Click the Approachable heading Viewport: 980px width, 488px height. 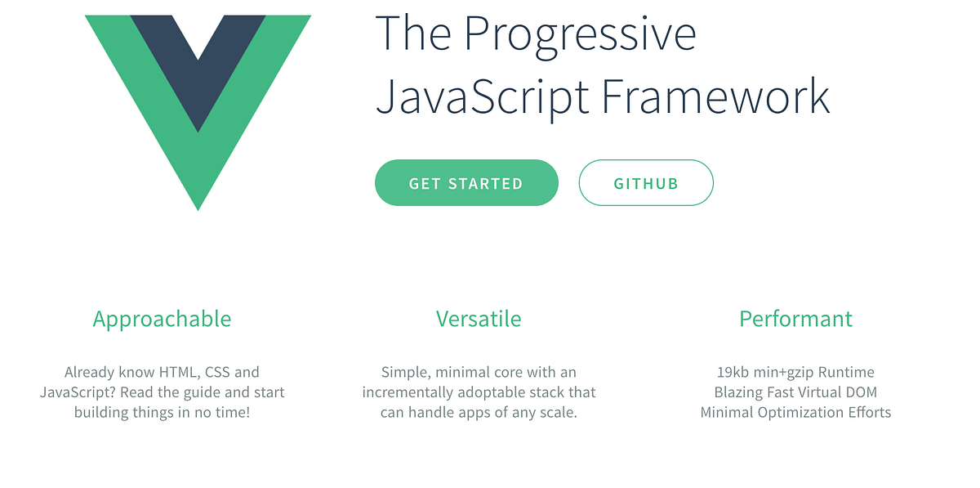pos(162,319)
